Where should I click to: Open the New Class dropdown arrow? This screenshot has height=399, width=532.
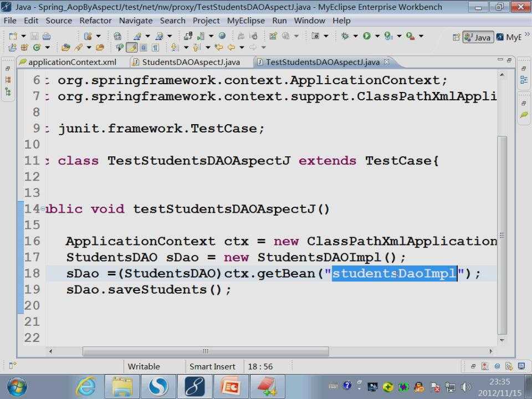click(47, 48)
